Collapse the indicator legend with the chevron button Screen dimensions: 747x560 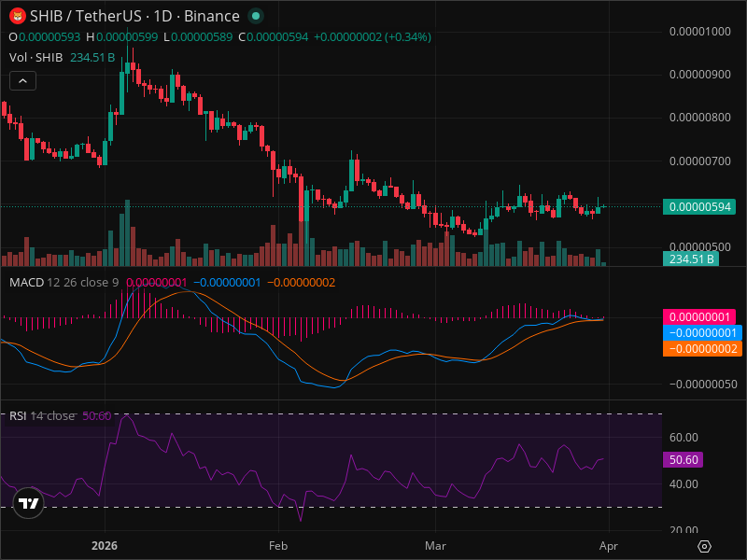(x=22, y=81)
